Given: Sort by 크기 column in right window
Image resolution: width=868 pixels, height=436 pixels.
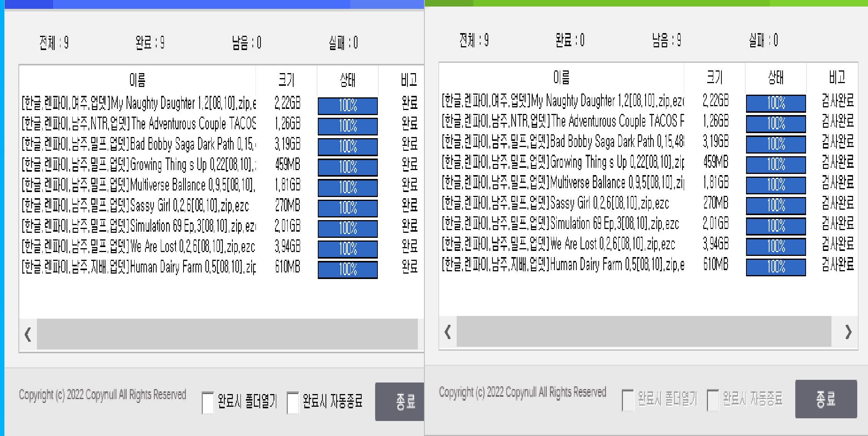Looking at the screenshot, I should pyautogui.click(x=714, y=78).
